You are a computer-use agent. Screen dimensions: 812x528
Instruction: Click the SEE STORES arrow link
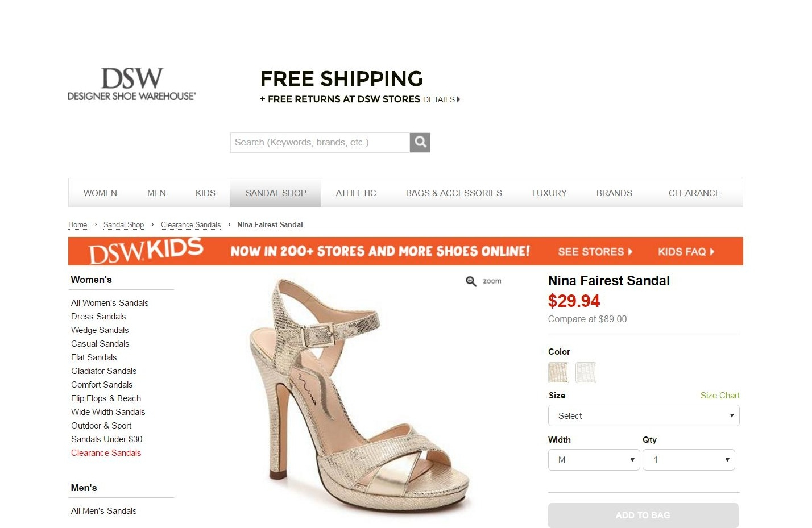tap(595, 252)
